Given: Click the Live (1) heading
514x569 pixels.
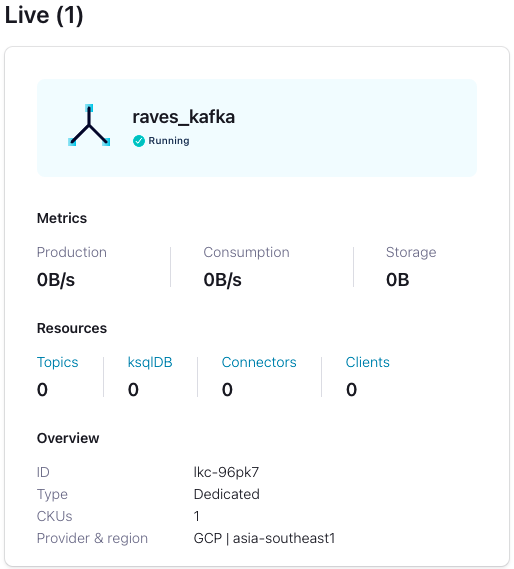Looking at the screenshot, I should tap(44, 15).
